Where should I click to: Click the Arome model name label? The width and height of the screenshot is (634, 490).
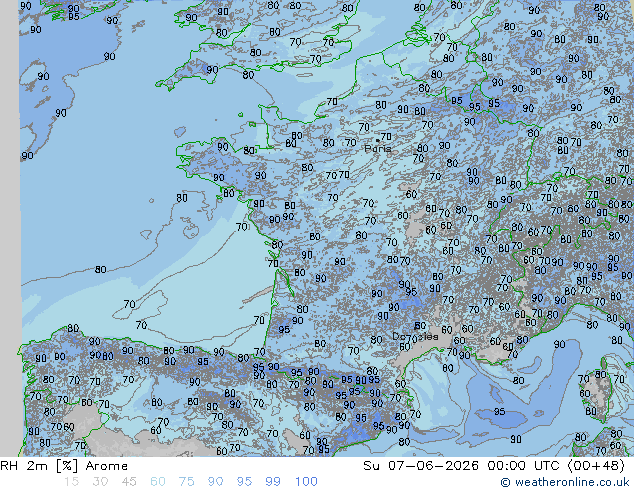click(107, 466)
